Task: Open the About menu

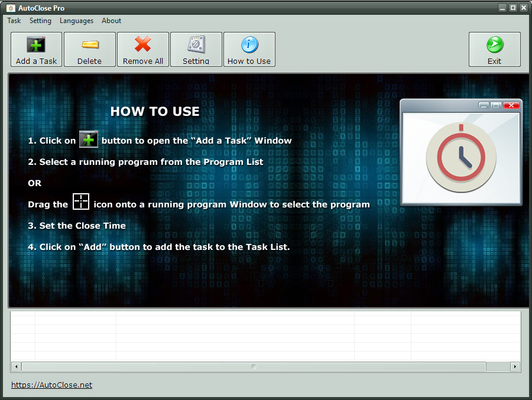Action: [x=111, y=21]
